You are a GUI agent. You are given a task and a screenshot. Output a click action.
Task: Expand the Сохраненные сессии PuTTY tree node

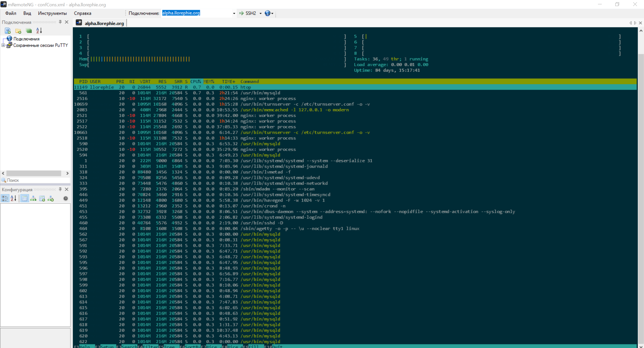click(3, 45)
